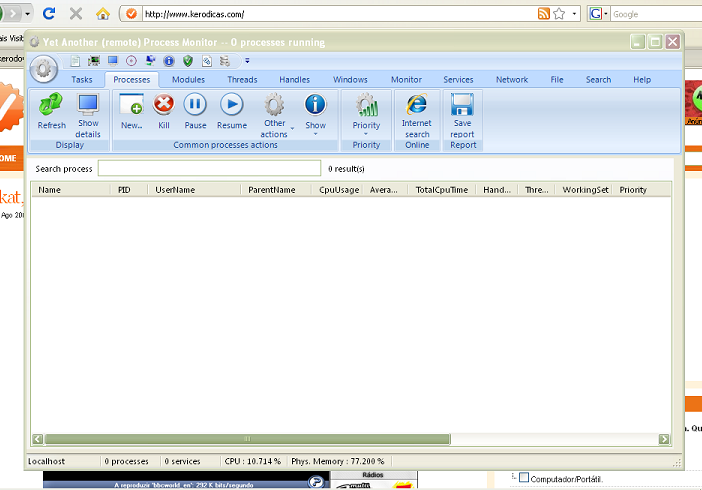702x490 pixels.
Task: Open the Show info dropdown
Action: coord(316,115)
